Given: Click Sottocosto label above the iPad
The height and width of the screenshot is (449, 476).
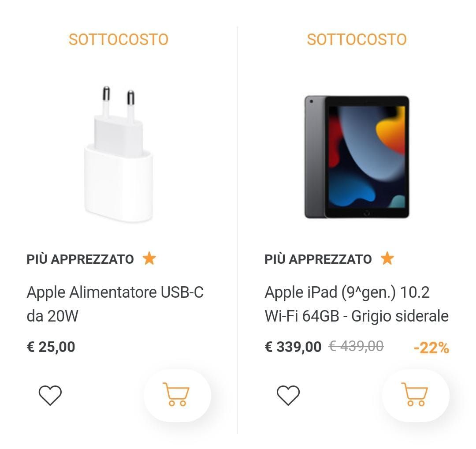Looking at the screenshot, I should (x=357, y=39).
